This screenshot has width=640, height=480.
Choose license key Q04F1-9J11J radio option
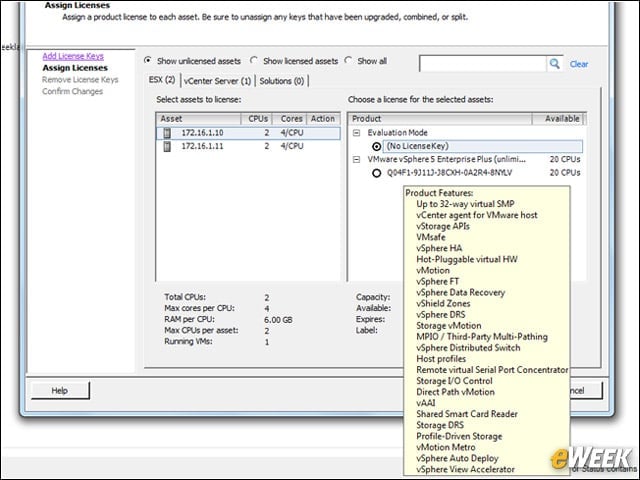pyautogui.click(x=376, y=173)
